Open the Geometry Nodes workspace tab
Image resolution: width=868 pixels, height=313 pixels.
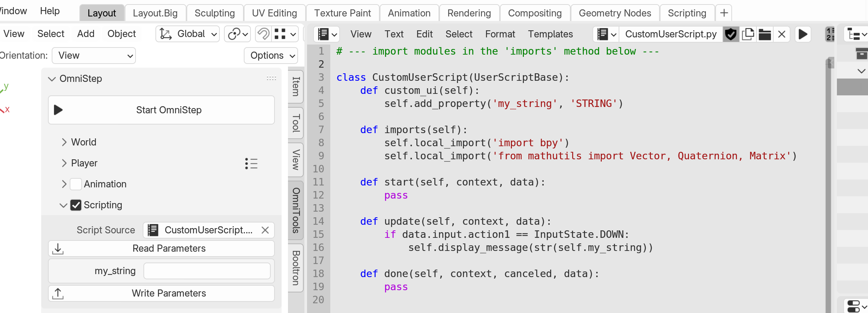pyautogui.click(x=615, y=13)
